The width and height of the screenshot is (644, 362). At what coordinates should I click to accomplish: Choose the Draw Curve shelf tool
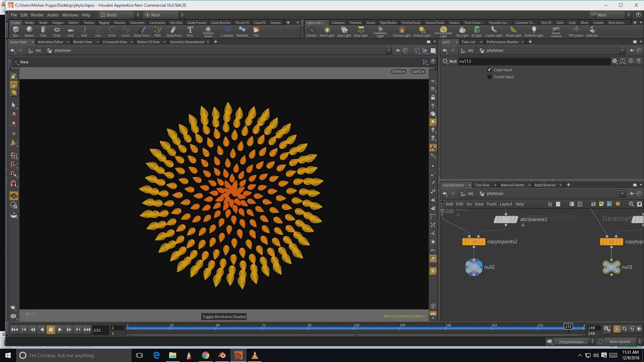point(142,32)
